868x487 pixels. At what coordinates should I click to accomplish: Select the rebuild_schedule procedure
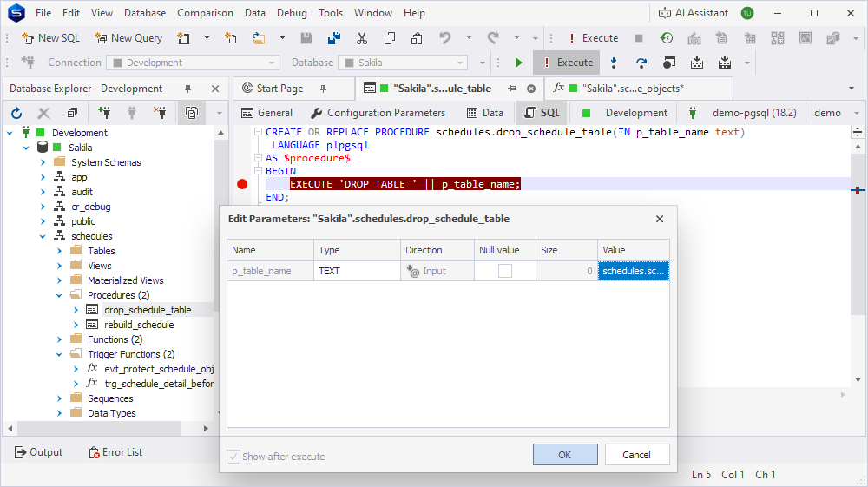139,325
